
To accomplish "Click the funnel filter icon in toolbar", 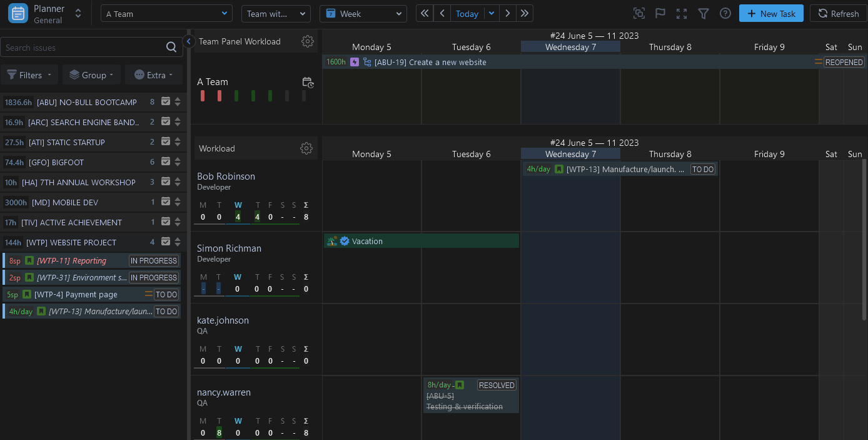I will coord(704,14).
